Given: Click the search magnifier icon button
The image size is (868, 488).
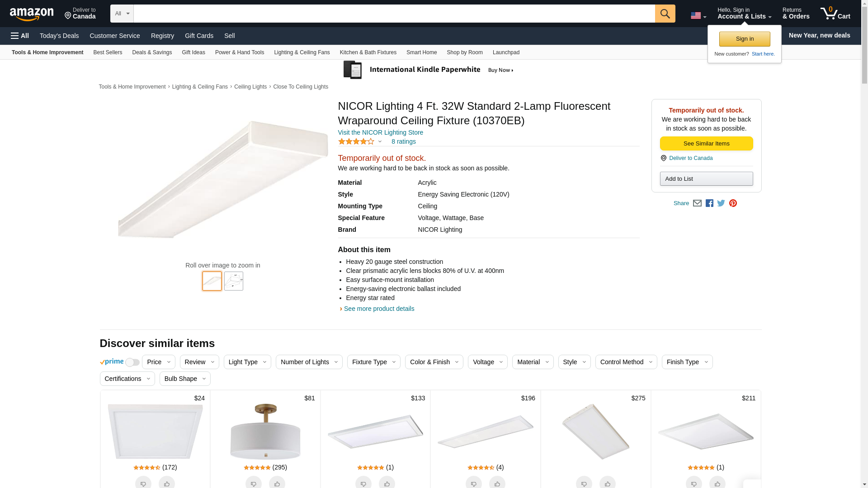Looking at the screenshot, I should (665, 14).
